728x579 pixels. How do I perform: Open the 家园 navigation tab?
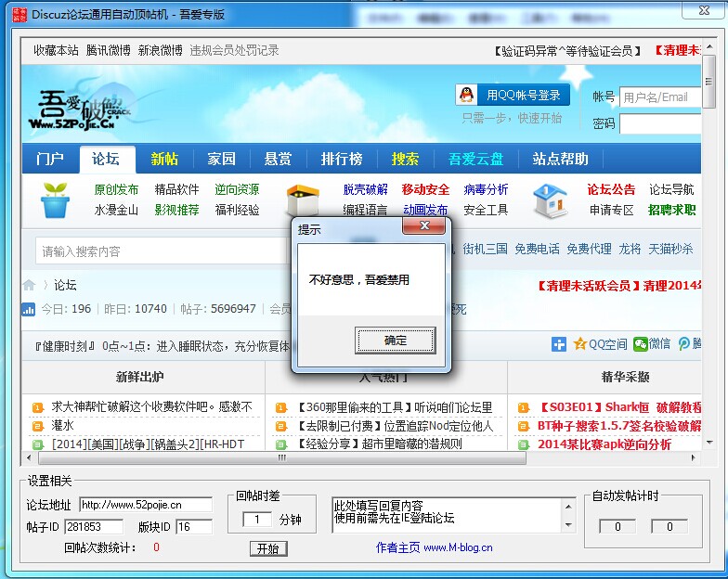(x=221, y=159)
